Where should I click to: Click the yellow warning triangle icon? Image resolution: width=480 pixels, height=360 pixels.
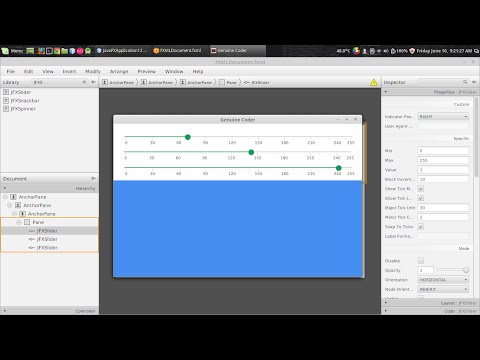(374, 82)
